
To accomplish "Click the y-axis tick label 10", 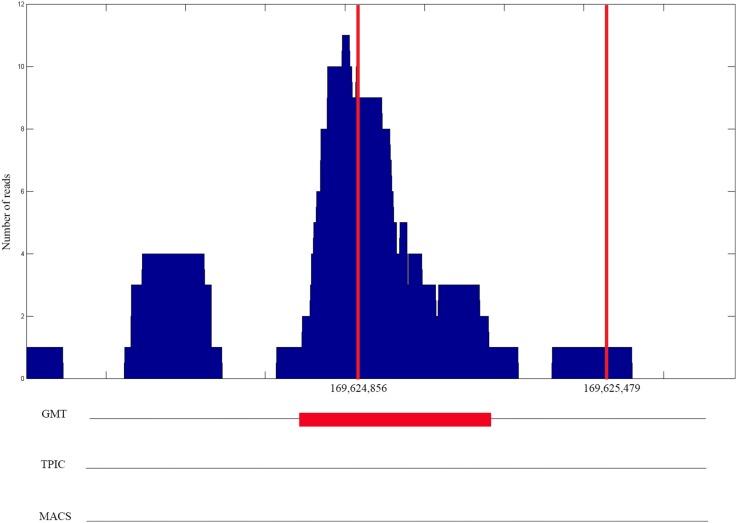I will click(18, 67).
